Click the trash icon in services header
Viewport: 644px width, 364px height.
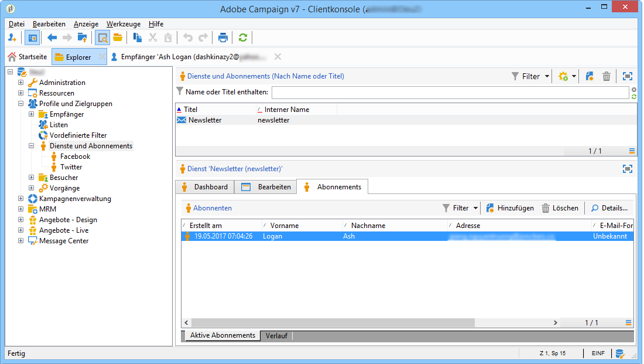[x=606, y=76]
